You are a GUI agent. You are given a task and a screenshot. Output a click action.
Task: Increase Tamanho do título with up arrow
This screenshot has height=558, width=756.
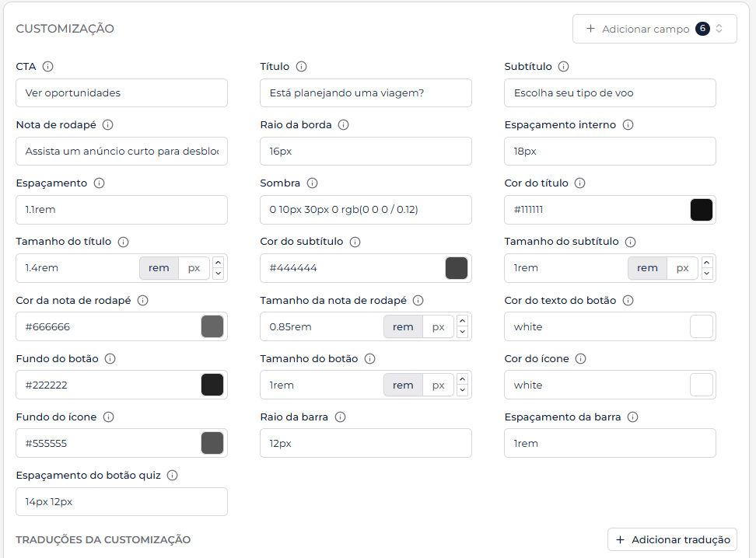(x=219, y=263)
